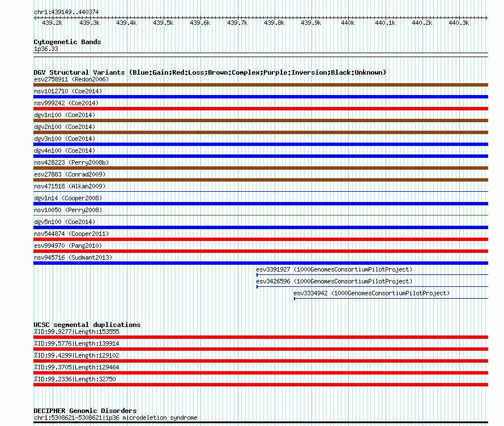Click the 439.7k ruler tick label
This screenshot has width=504, height=426.
click(237, 23)
